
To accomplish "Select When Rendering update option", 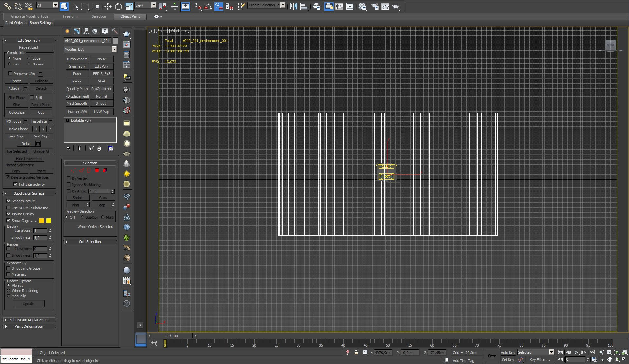I will click(x=9, y=290).
